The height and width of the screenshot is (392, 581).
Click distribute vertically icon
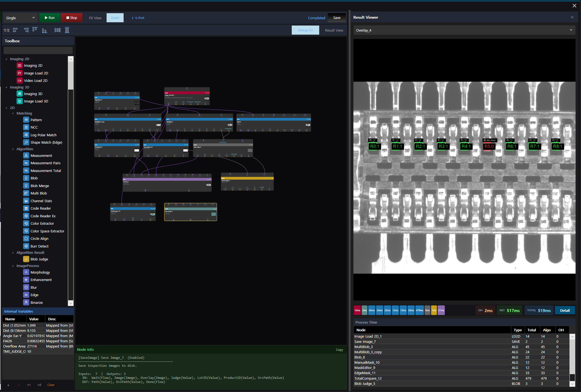[67, 30]
